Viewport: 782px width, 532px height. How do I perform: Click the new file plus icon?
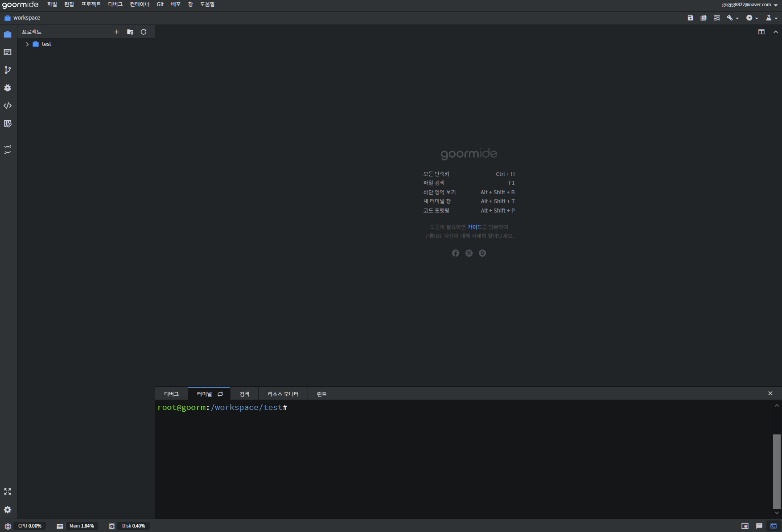[x=117, y=32]
